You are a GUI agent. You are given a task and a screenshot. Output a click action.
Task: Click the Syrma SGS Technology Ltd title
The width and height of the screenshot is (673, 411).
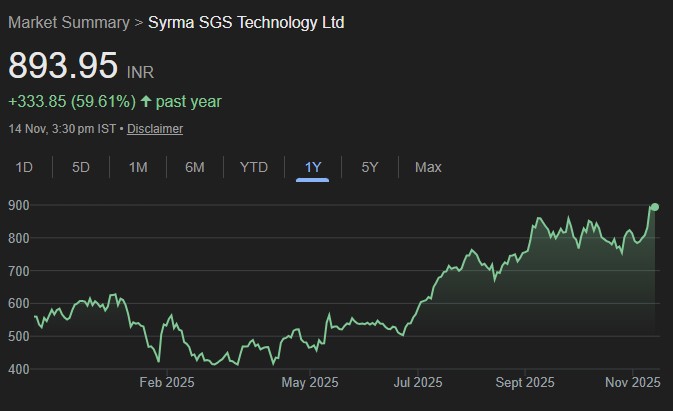tap(246, 22)
